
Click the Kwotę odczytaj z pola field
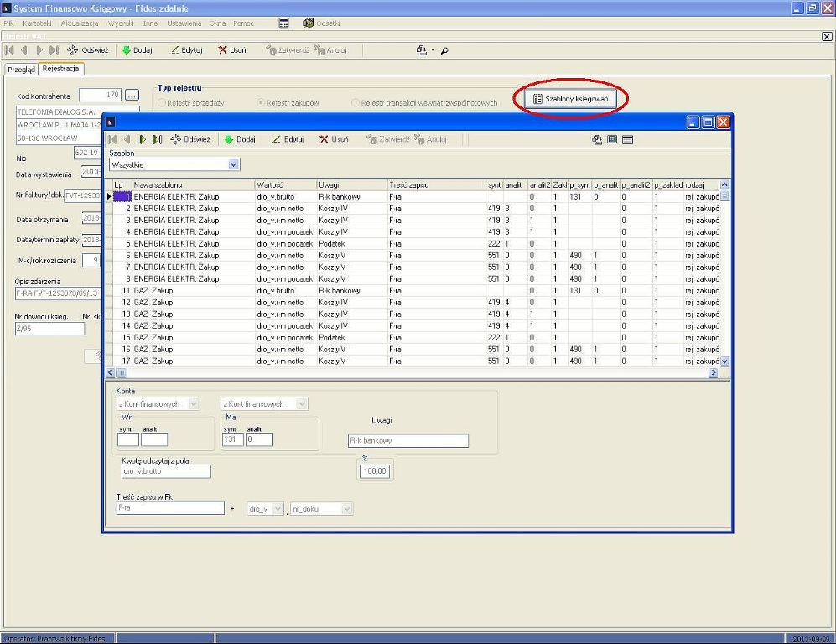click(166, 471)
